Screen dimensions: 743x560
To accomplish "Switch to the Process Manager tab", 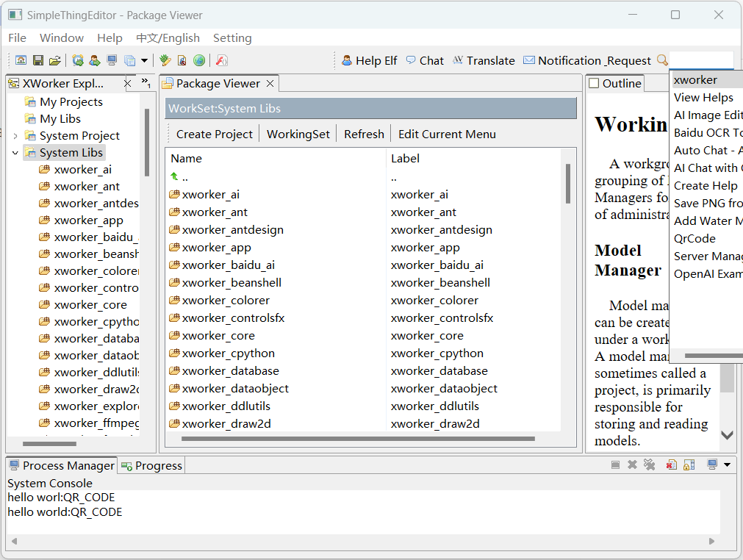I will 62,466.
